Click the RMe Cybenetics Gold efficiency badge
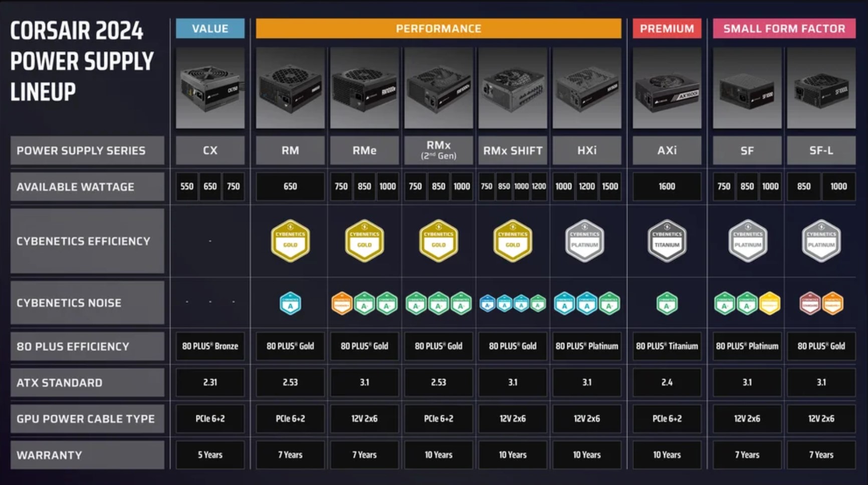The image size is (868, 485). 364,241
